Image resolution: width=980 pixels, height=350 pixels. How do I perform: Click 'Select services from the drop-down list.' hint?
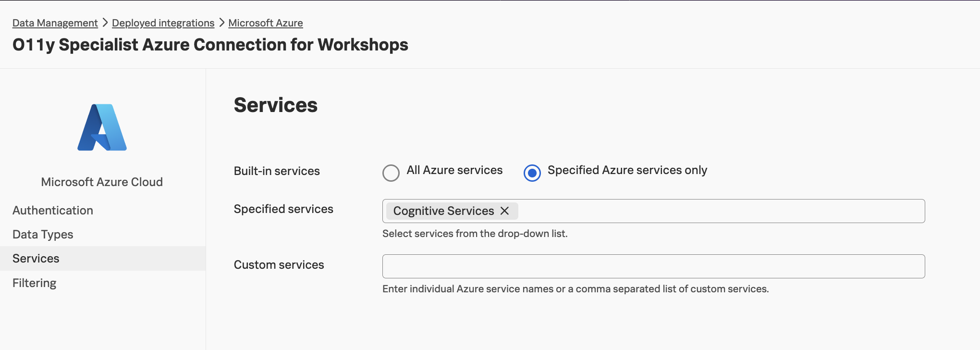475,234
